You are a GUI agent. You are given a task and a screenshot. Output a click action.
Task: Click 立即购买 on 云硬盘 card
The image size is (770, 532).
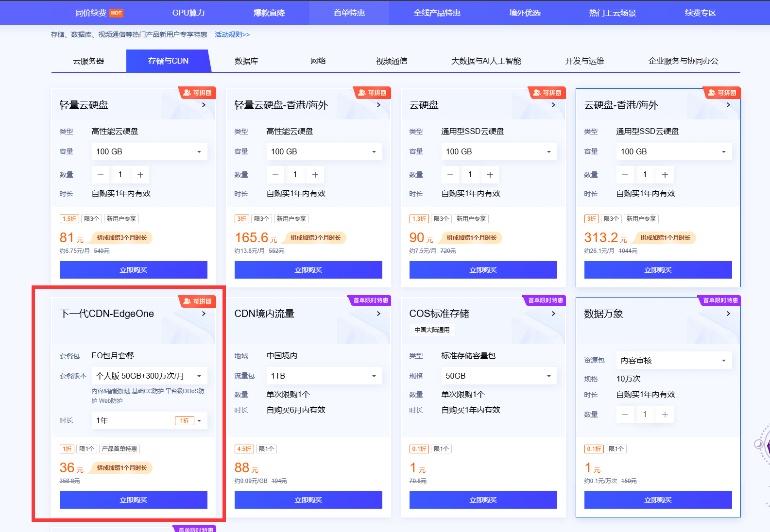[x=483, y=270]
